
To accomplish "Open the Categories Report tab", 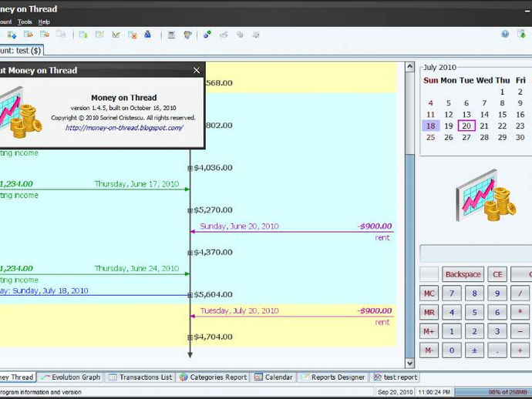I will click(214, 377).
